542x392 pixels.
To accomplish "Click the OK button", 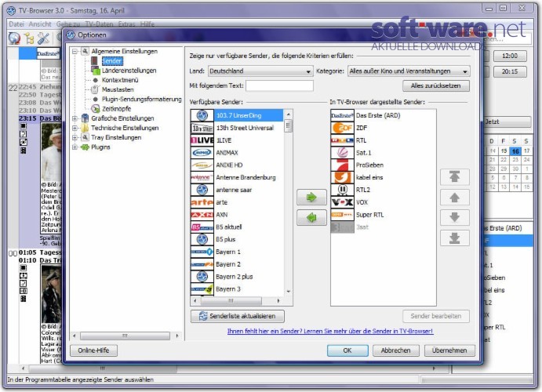I will [x=347, y=350].
